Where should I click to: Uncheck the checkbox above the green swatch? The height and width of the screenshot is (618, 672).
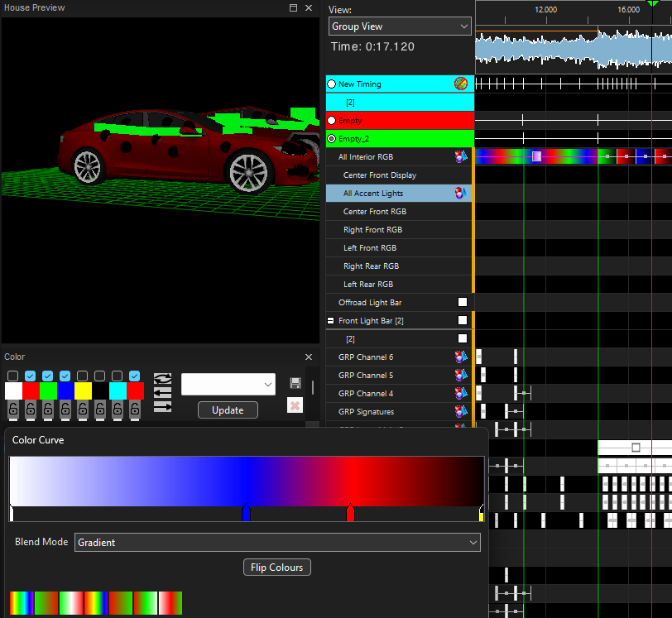[x=48, y=376]
